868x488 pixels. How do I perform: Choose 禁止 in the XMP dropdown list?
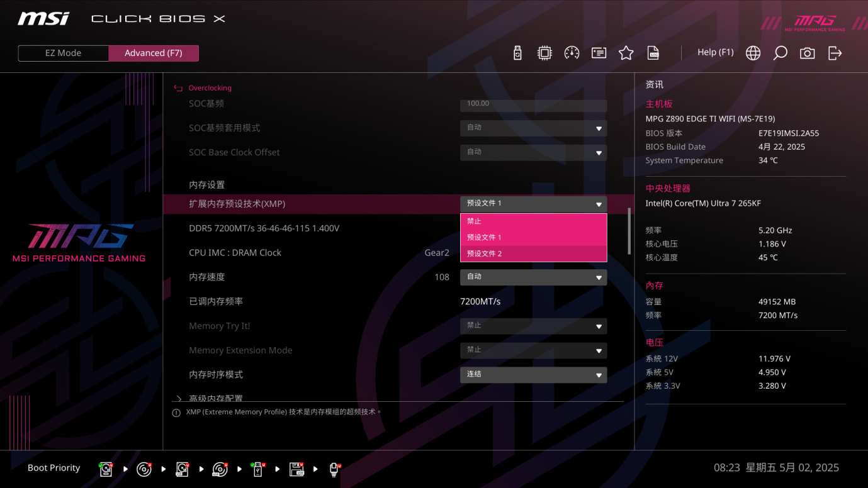[x=534, y=221]
